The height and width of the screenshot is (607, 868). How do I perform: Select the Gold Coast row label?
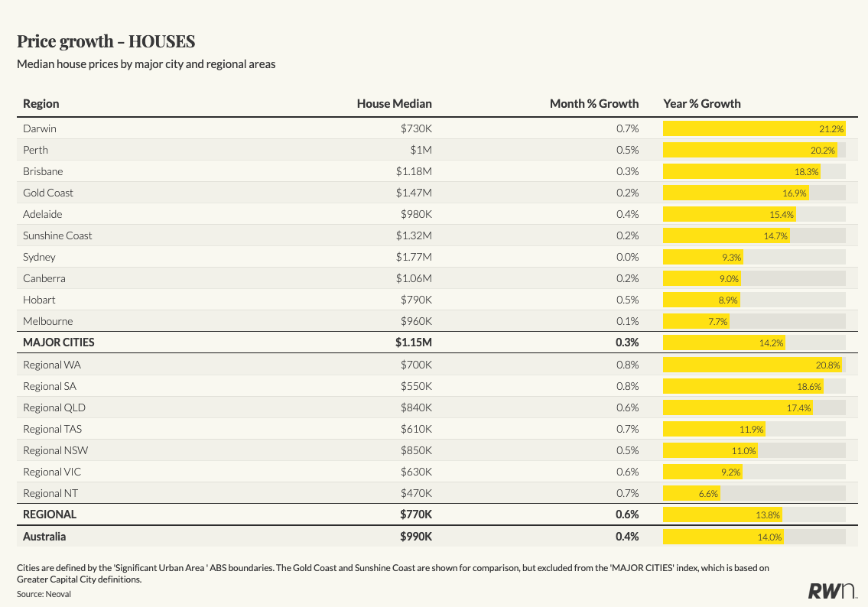48,193
